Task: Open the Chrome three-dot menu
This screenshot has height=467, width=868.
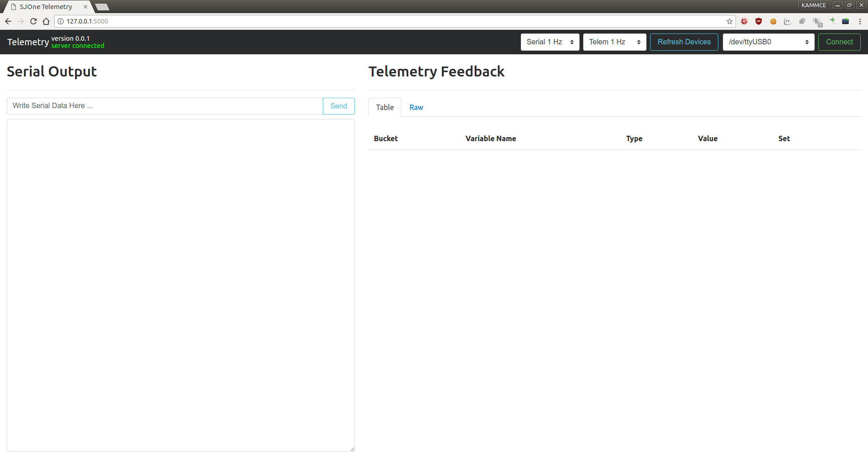Action: (x=860, y=21)
